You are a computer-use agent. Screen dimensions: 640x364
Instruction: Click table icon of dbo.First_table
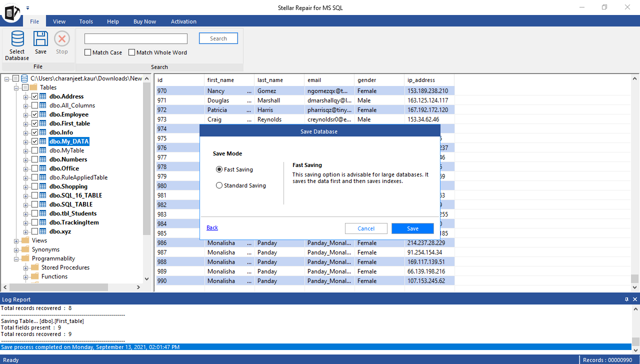pyautogui.click(x=43, y=123)
